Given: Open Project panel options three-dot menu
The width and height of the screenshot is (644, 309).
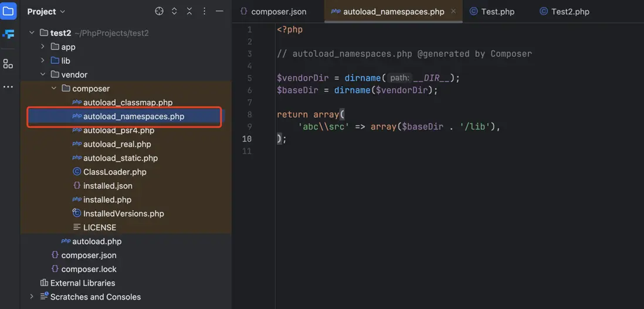Looking at the screenshot, I should point(205,12).
